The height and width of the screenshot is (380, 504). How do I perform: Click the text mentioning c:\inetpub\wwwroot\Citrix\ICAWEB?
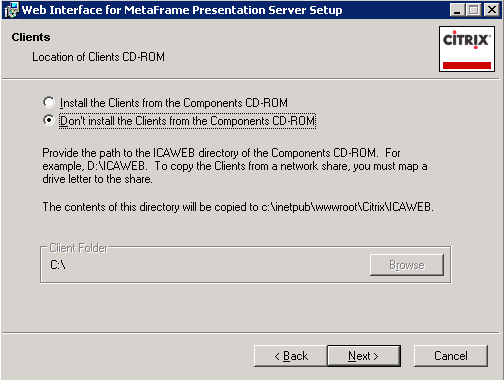(x=238, y=207)
